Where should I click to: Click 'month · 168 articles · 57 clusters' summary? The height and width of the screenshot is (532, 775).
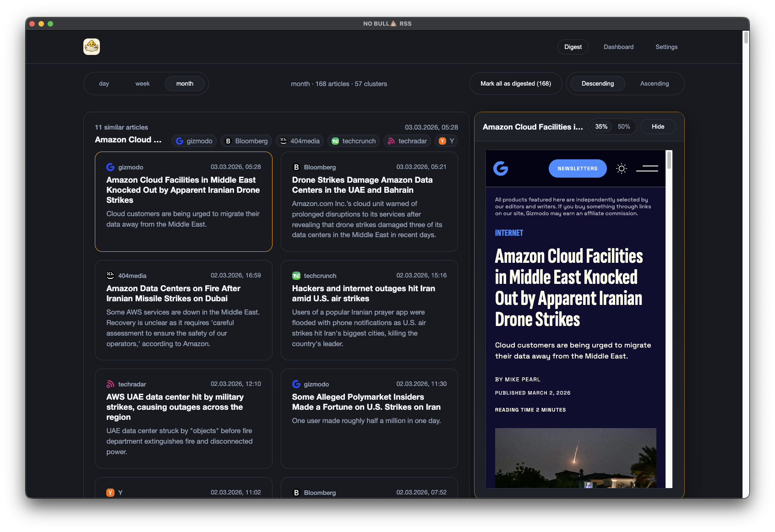point(339,84)
